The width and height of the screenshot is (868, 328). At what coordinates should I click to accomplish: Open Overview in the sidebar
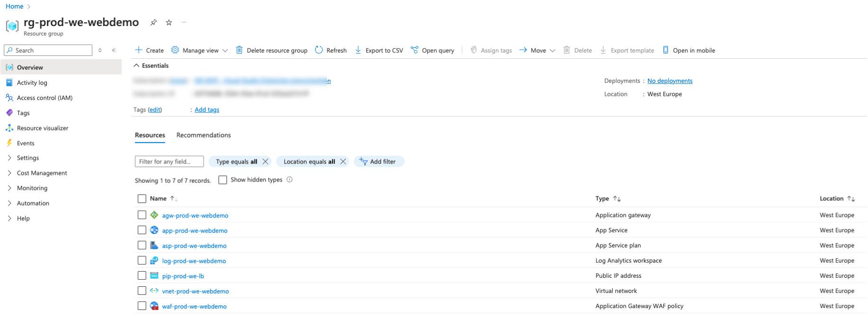click(x=61, y=67)
